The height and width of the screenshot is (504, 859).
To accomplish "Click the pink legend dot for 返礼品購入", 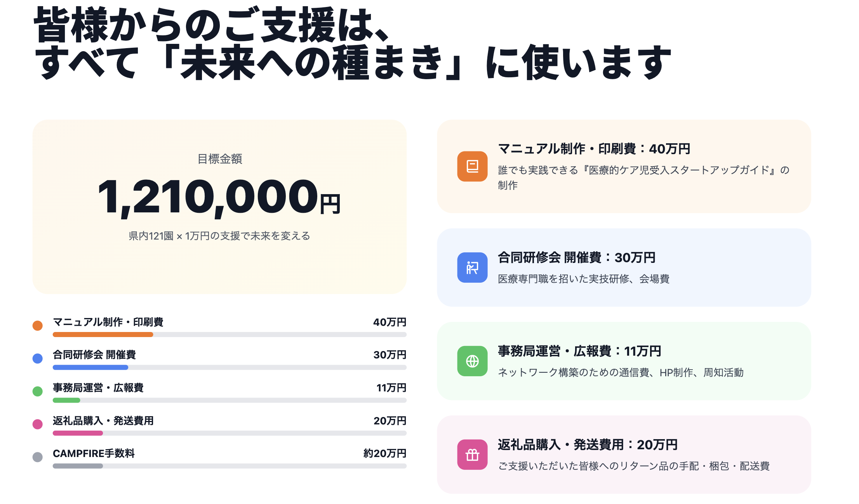I will click(x=38, y=424).
